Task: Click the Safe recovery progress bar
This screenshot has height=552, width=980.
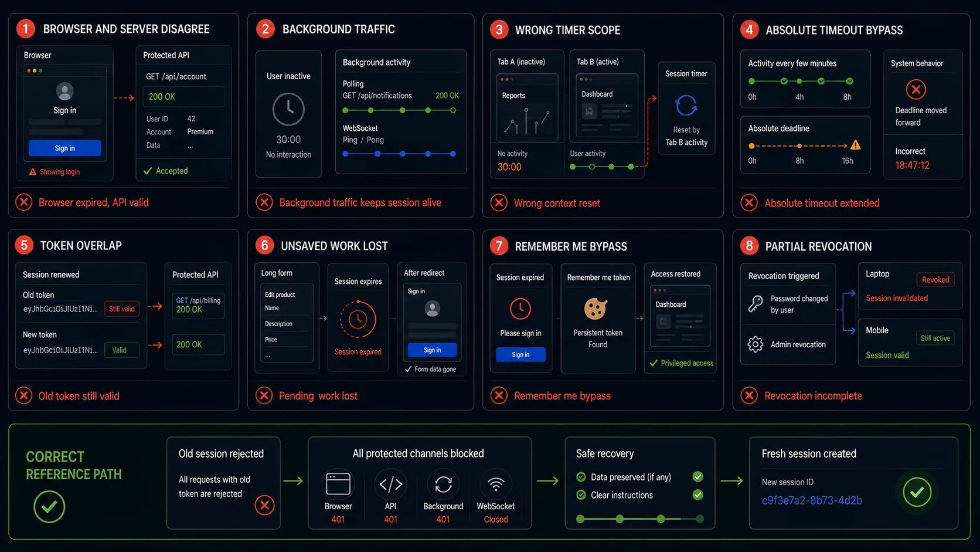Action: point(640,519)
